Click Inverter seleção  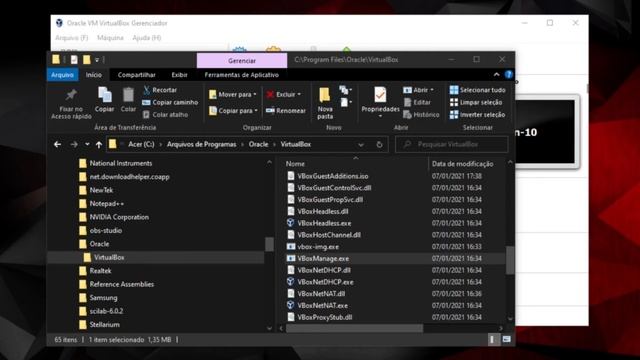[477, 115]
